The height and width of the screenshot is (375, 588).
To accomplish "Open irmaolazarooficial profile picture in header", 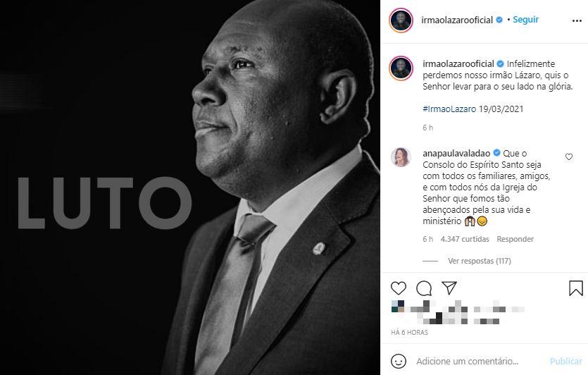I will point(401,20).
